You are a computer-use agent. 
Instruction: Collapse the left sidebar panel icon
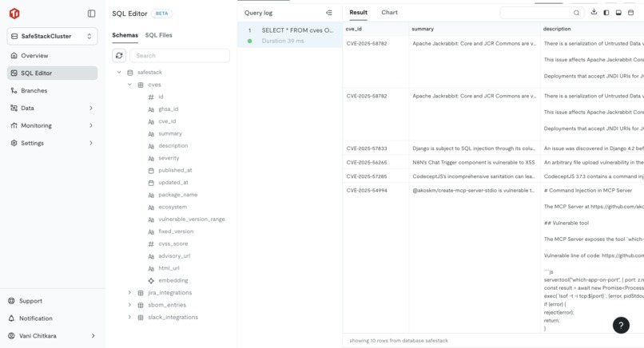92,14
